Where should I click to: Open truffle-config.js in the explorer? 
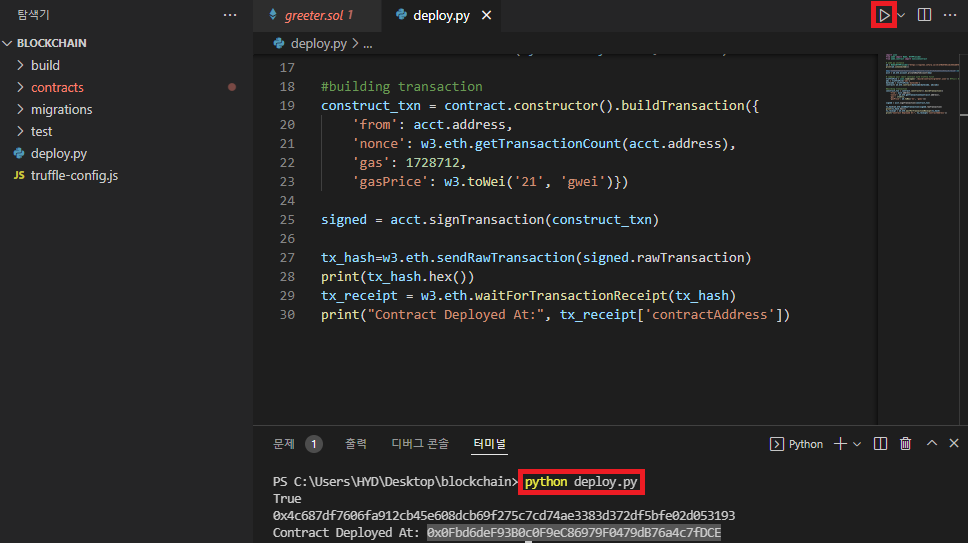click(74, 175)
